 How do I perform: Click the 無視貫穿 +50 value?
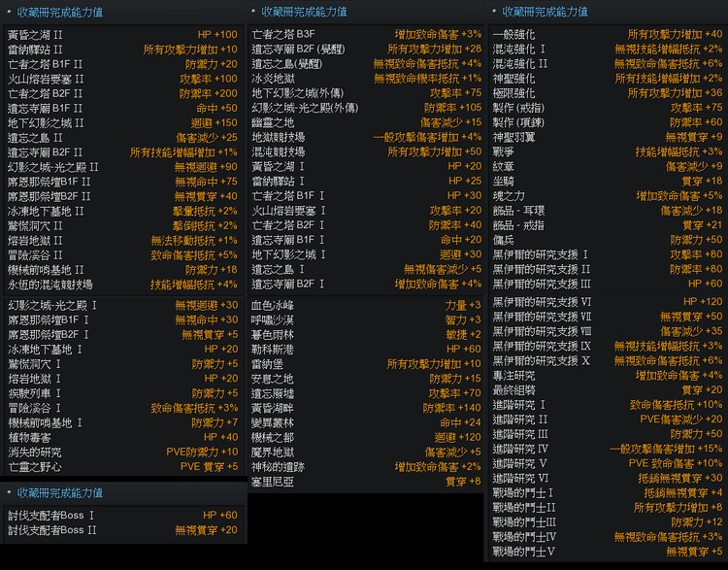(x=692, y=317)
